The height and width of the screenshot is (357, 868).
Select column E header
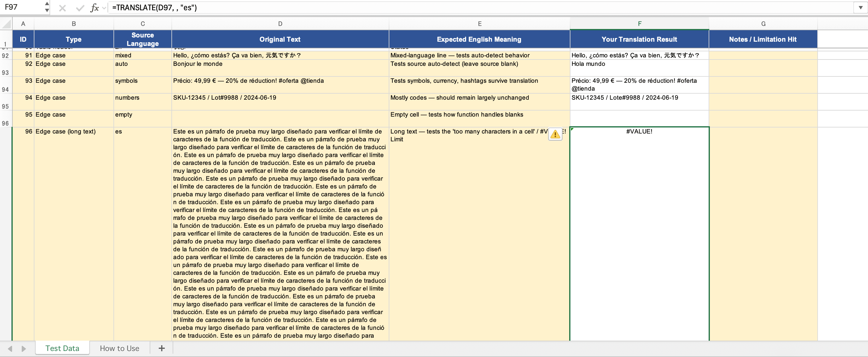pos(479,24)
